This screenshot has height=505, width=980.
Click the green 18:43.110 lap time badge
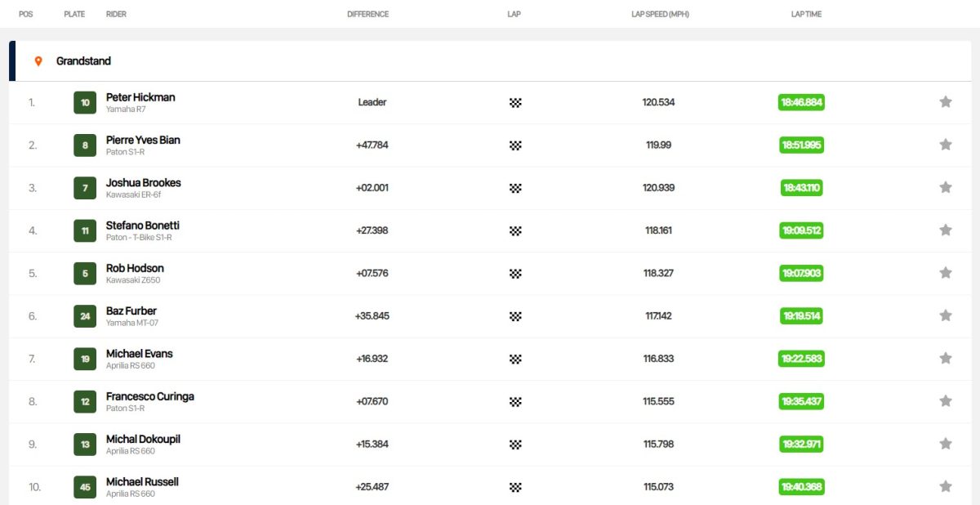pyautogui.click(x=801, y=188)
